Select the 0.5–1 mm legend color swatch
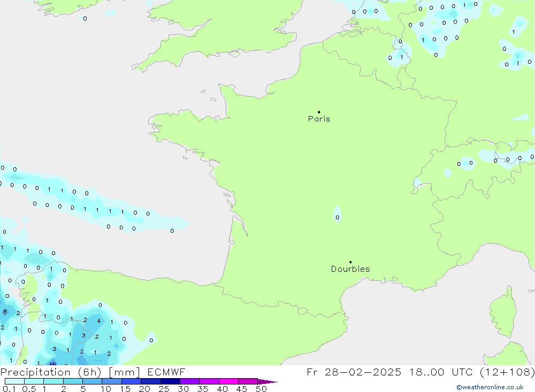The height and width of the screenshot is (392, 535). (x=34, y=381)
